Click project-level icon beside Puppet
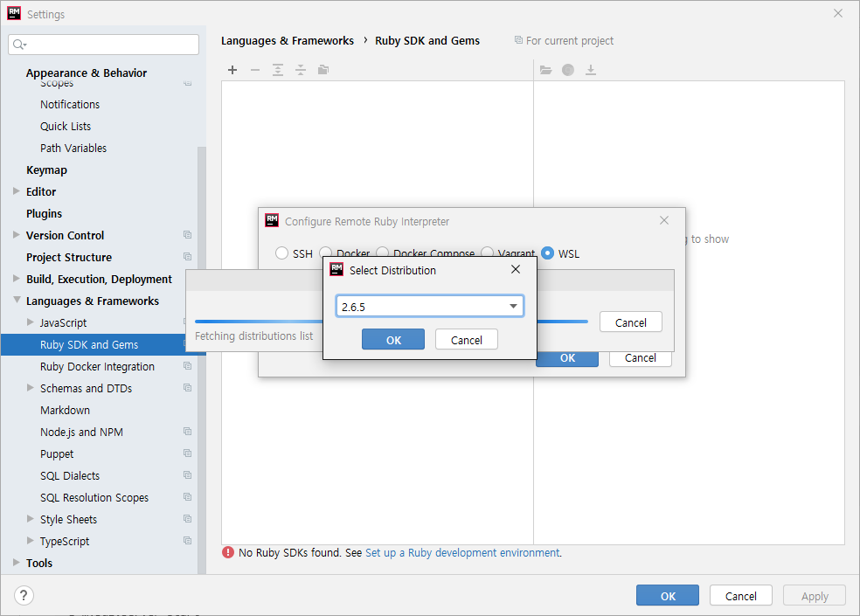860x616 pixels. [188, 453]
